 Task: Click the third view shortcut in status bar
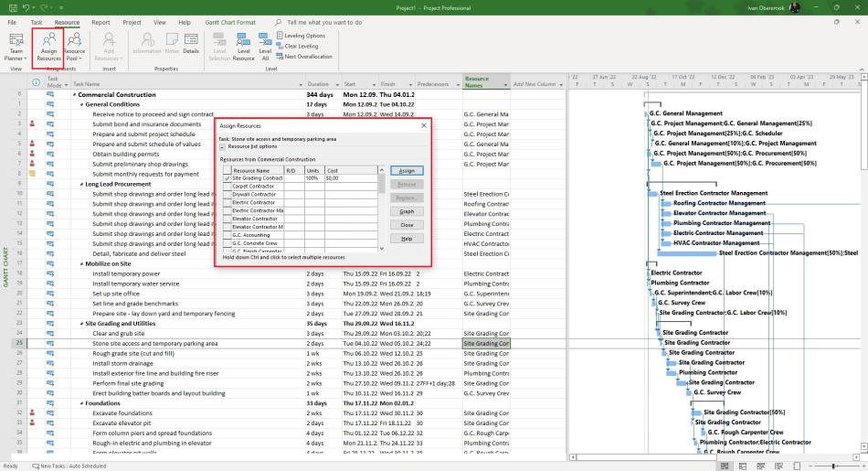(x=760, y=466)
